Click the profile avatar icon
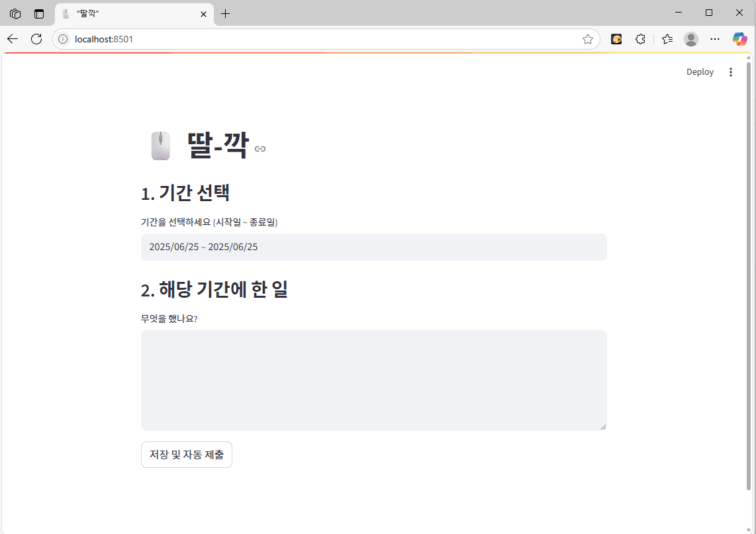The width and height of the screenshot is (756, 534). coord(690,39)
